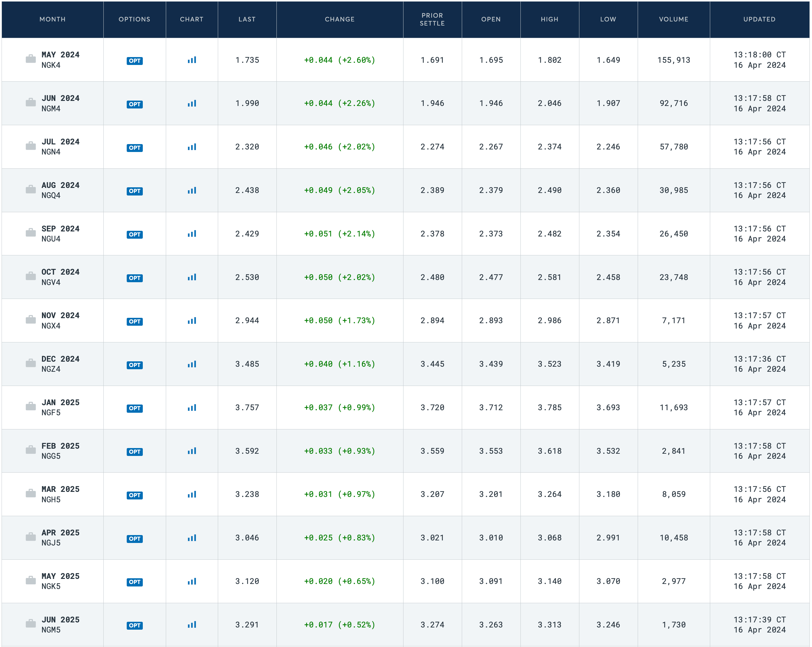
Task: Select the change value +0.051 (+2.14%)
Action: [x=340, y=234]
